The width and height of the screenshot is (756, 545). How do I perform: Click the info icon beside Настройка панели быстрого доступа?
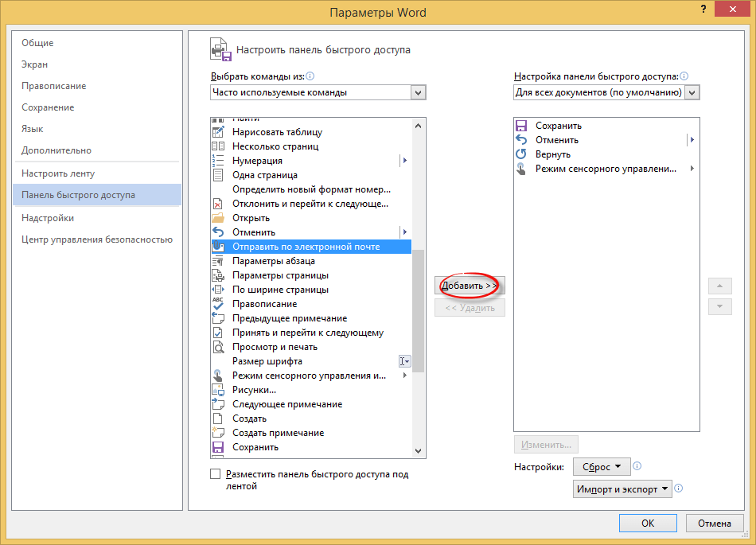[x=684, y=76]
